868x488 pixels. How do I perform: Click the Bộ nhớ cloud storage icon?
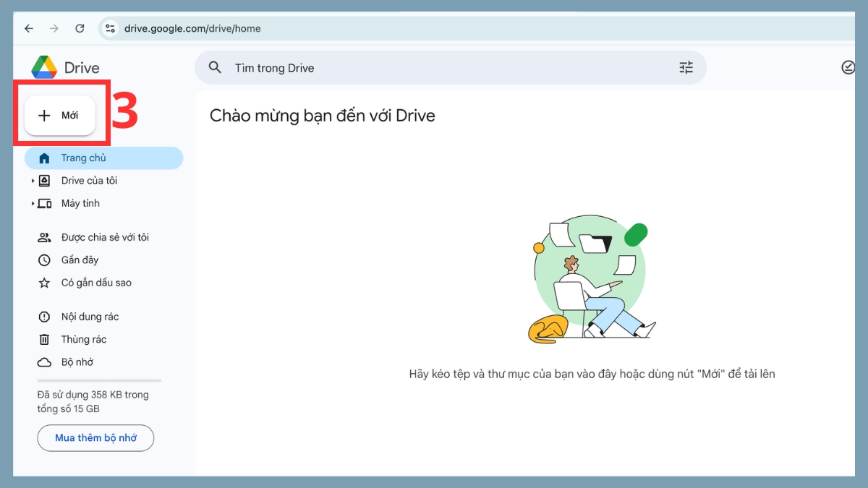coord(45,362)
